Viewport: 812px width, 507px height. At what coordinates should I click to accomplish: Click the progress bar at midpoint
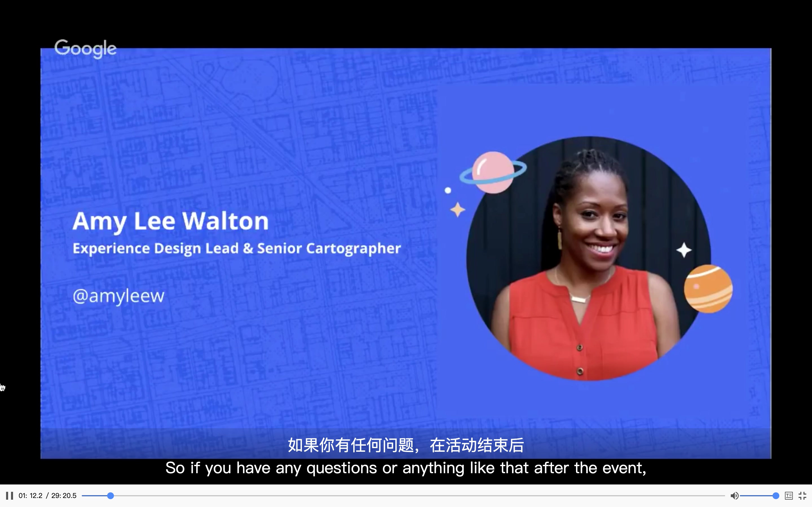coord(401,495)
